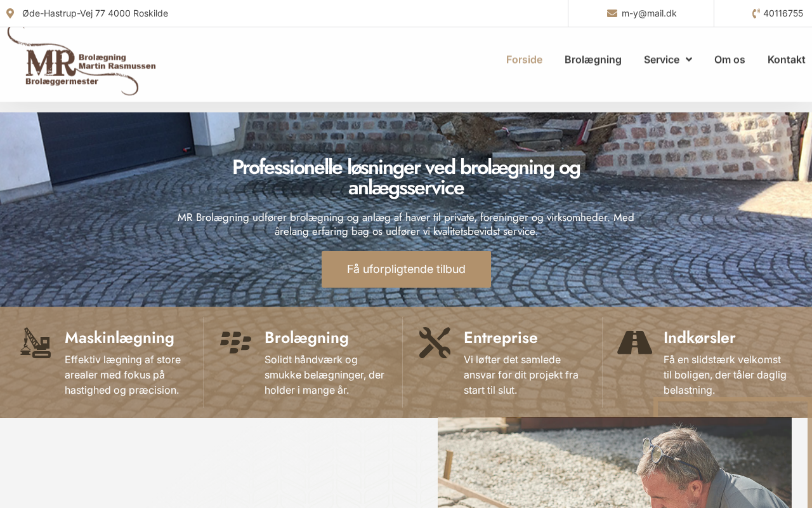This screenshot has height=508, width=812.
Task: Open the Maskinlægning heading link
Action: pyautogui.click(x=119, y=337)
